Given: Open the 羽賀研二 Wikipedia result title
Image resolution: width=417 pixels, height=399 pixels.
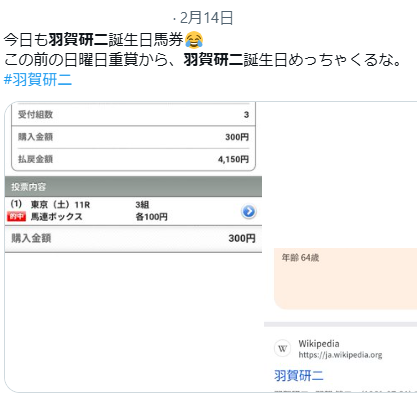Looking at the screenshot, I should (x=299, y=376).
